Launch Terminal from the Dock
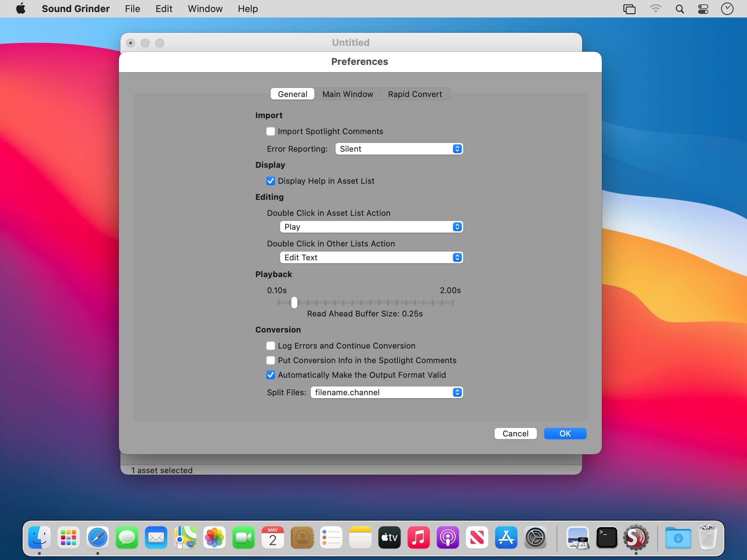747x560 pixels. pos(607,537)
